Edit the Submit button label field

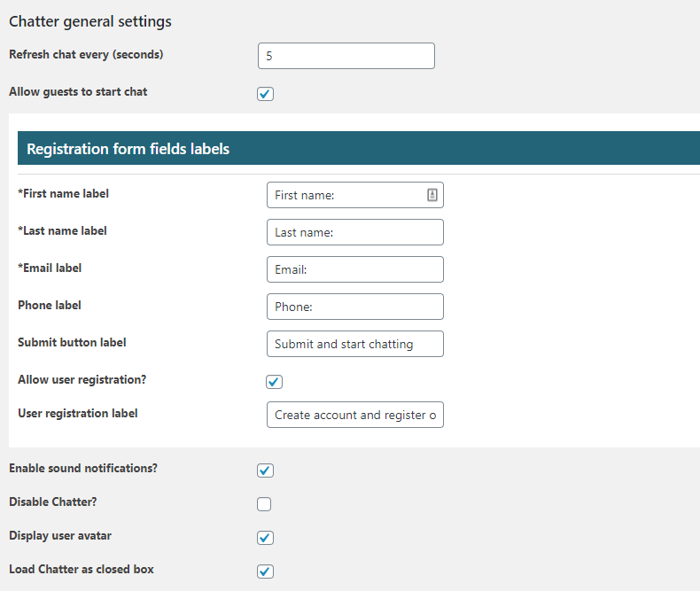click(355, 344)
